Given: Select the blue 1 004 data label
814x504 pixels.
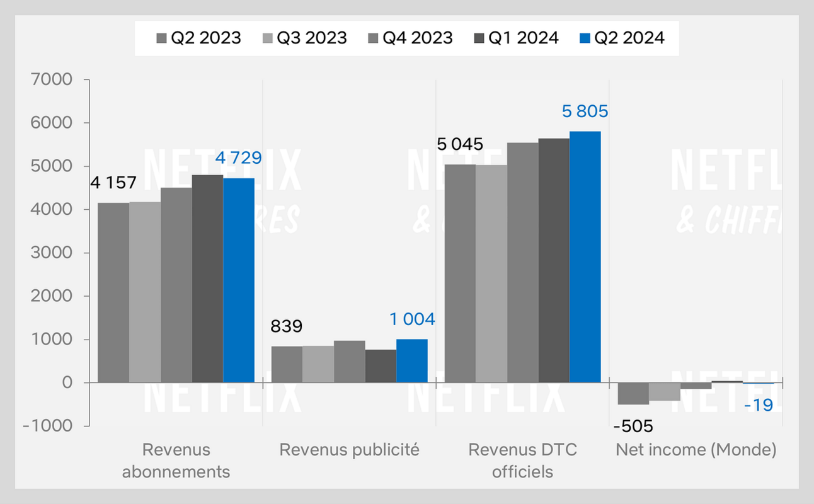Looking at the screenshot, I should click(x=411, y=319).
